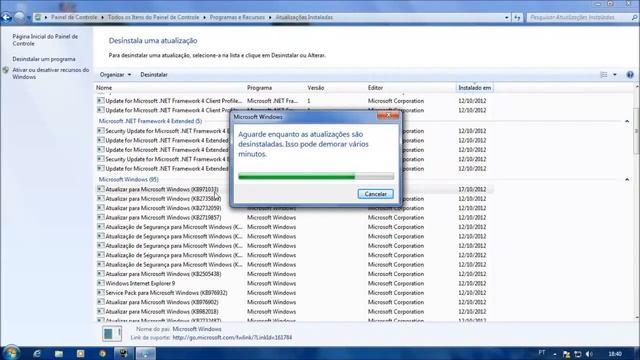Click the PT language indicator

[x=542, y=353]
